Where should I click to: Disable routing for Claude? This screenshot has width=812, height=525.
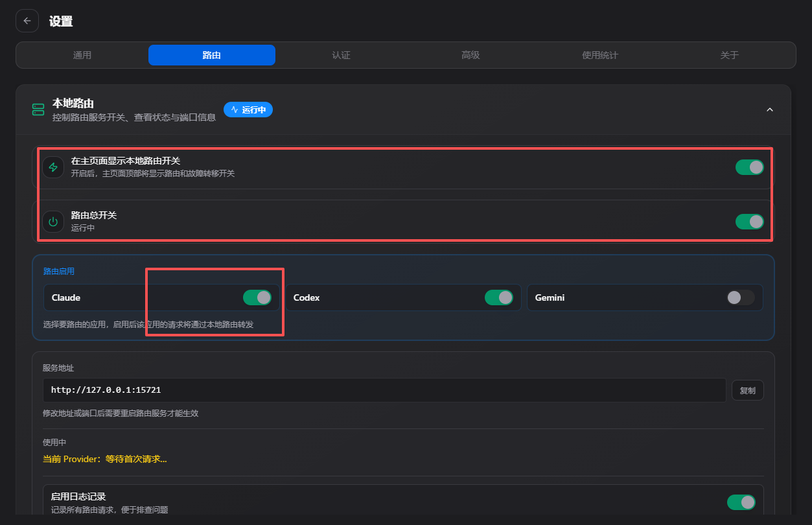257,297
